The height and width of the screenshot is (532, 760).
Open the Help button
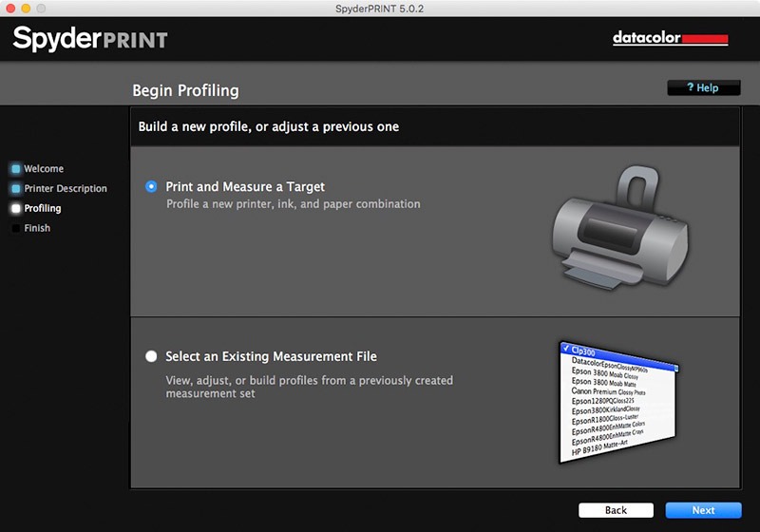pyautogui.click(x=703, y=88)
